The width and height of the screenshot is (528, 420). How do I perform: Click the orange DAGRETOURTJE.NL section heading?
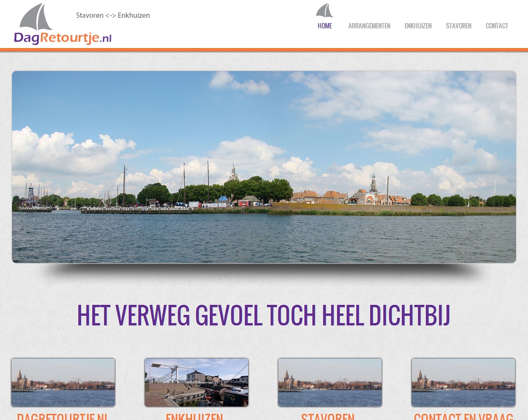click(x=62, y=416)
